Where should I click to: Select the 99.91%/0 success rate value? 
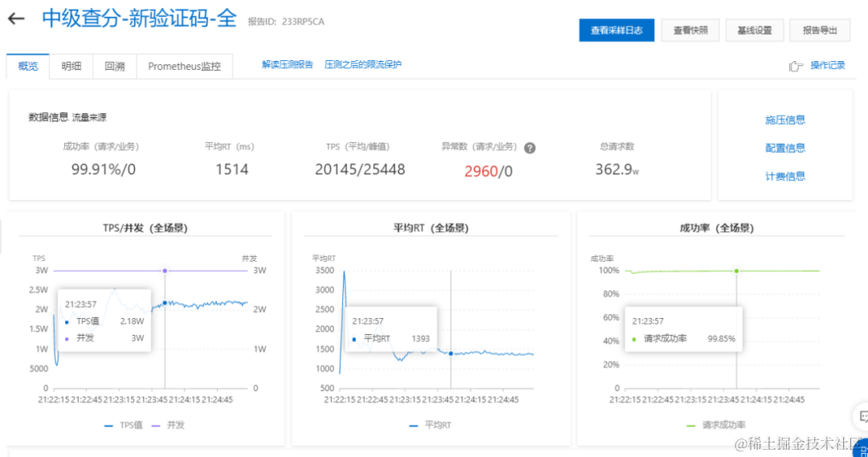(104, 169)
